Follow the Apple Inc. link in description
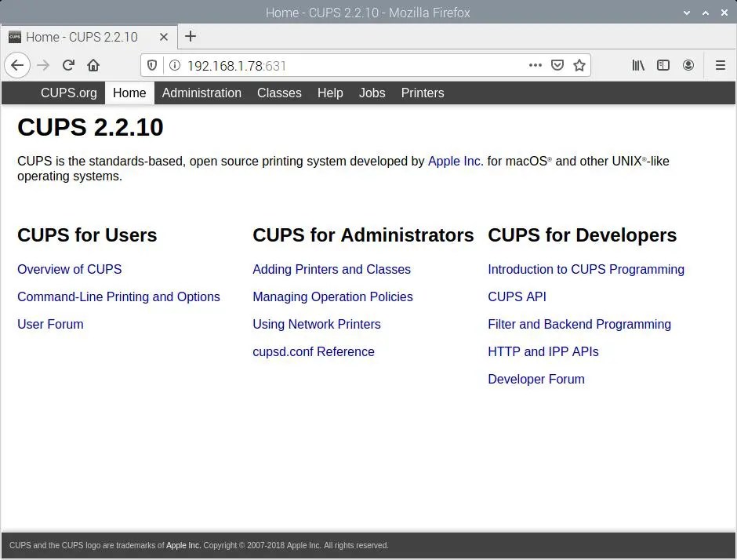This screenshot has height=560, width=737. coord(456,161)
